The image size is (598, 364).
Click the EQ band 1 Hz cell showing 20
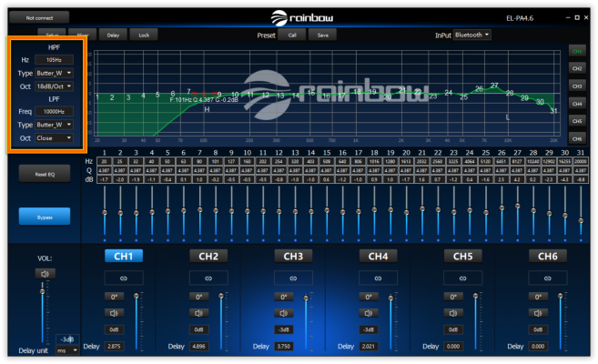[x=104, y=161]
